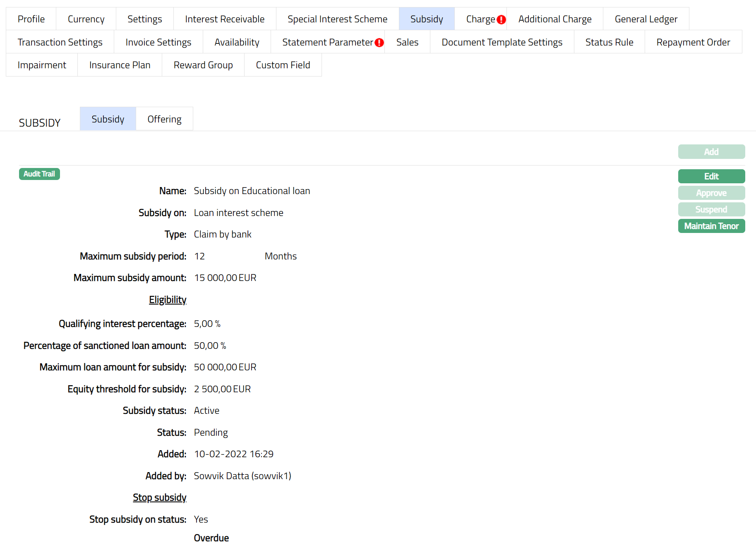Viewport: 756px width, 559px height.
Task: Click the Add button
Action: point(711,152)
